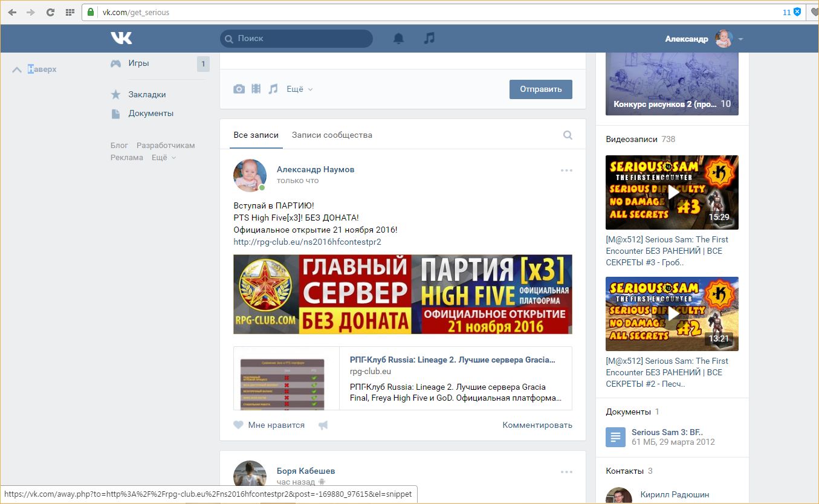Attach a video using film icon
819x504 pixels.
tap(256, 89)
